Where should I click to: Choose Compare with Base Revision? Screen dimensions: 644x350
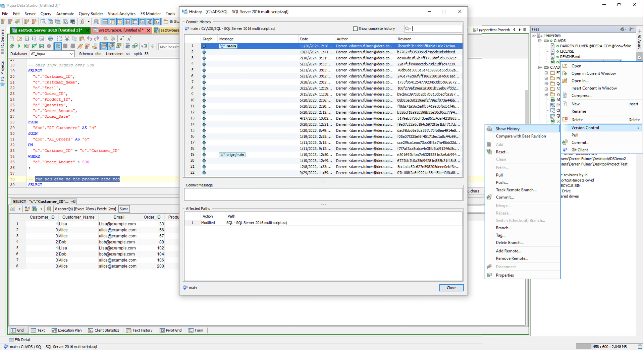[x=521, y=136]
